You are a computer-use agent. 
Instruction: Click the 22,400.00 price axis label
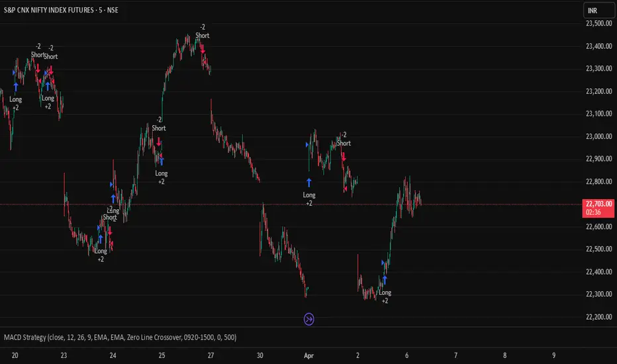[599, 271]
